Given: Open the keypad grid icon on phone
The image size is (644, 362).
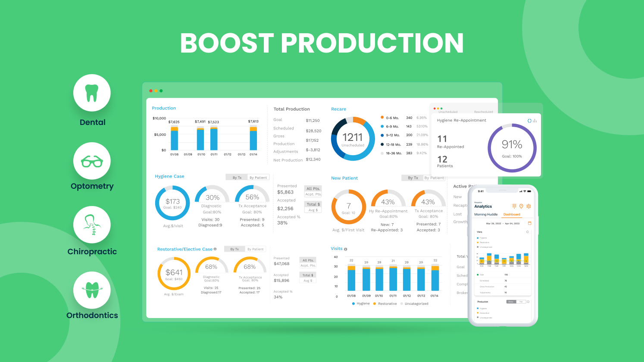Looking at the screenshot, I should pos(514,206).
